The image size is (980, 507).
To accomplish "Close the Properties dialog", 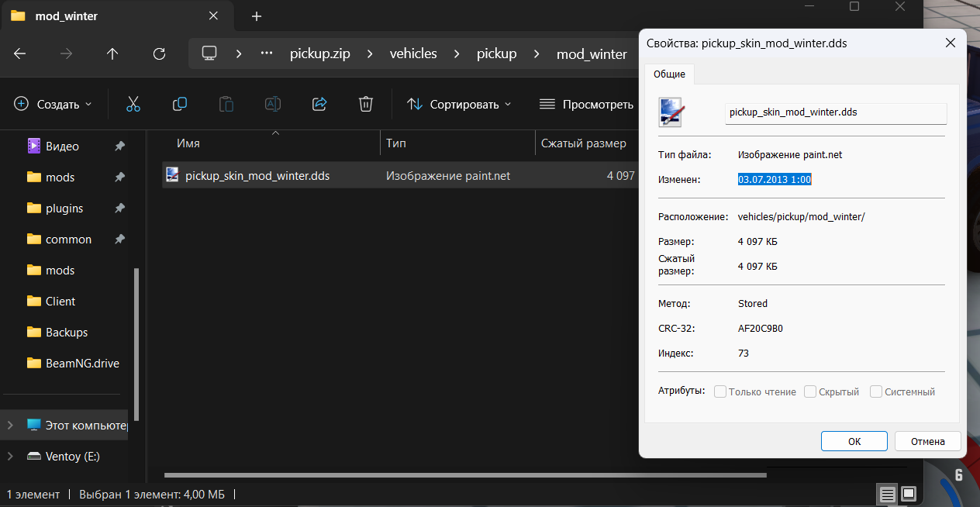I will pos(950,43).
